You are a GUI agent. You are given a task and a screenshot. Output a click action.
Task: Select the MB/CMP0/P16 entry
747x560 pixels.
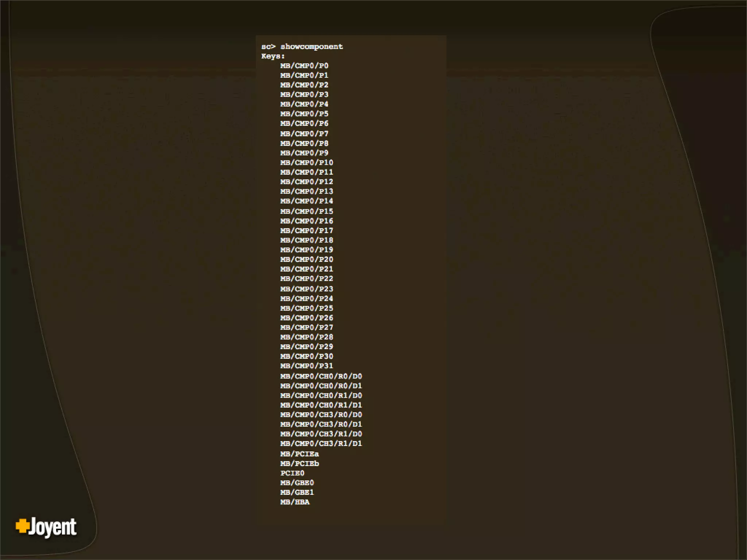[x=307, y=221]
